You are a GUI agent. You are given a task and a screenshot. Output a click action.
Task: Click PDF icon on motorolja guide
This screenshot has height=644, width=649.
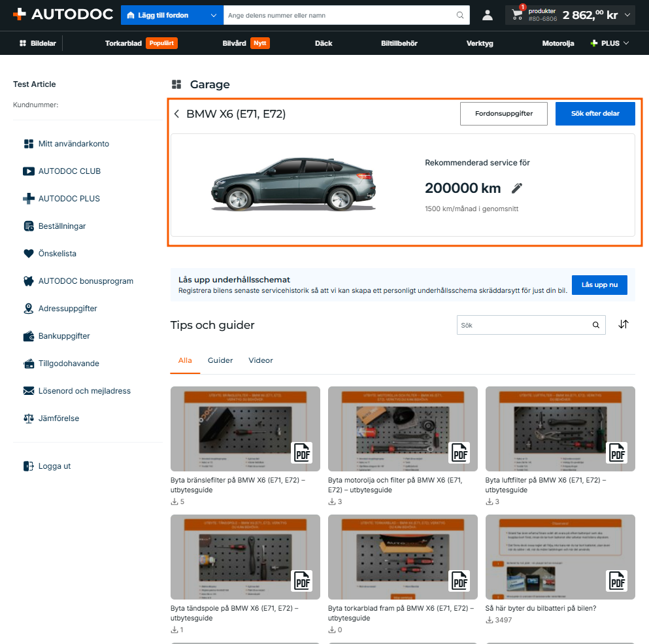[460, 452]
